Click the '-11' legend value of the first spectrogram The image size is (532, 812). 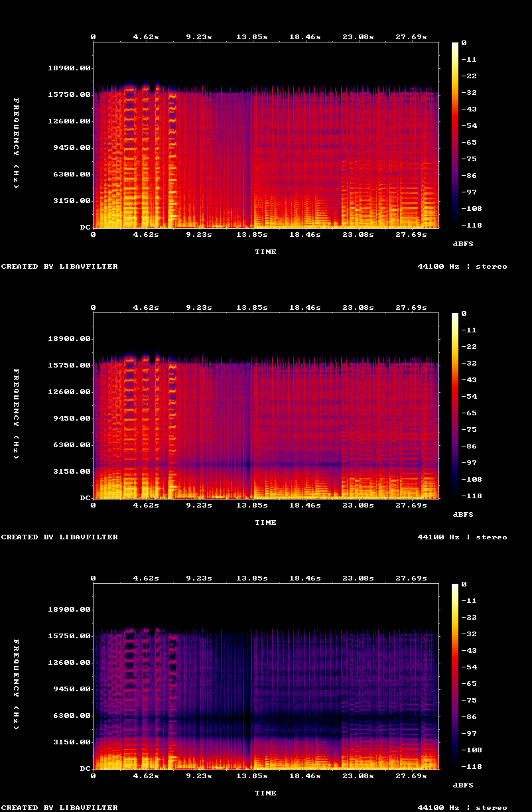click(470, 60)
